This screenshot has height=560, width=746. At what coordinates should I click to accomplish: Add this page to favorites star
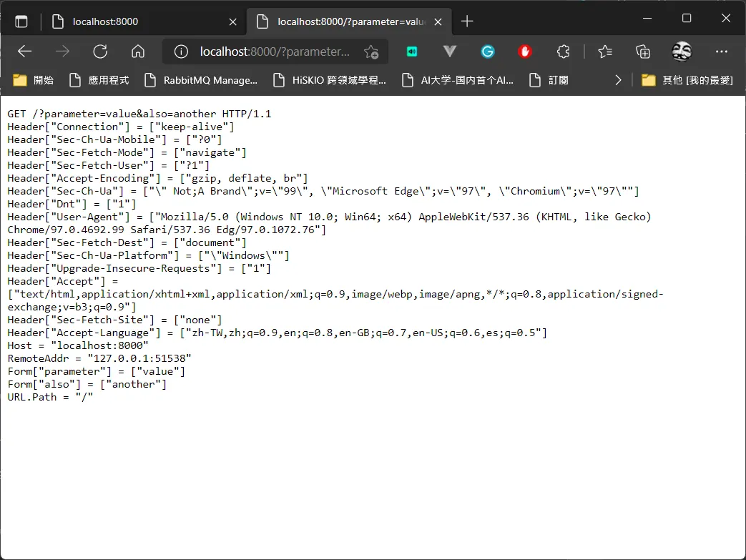tap(371, 51)
